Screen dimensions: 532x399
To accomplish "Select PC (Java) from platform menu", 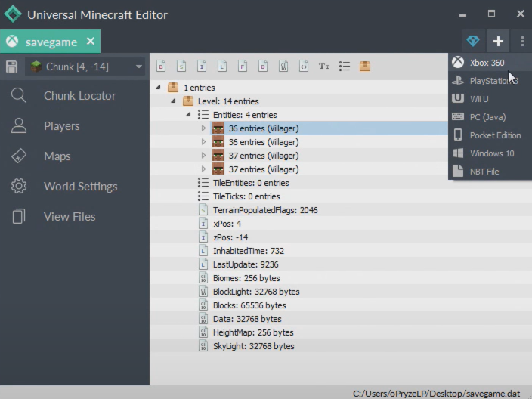I will (490, 117).
